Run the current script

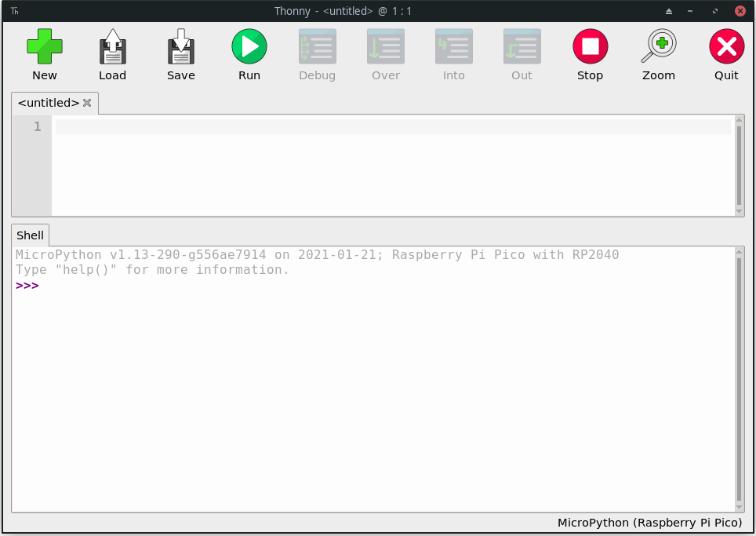[x=249, y=46]
